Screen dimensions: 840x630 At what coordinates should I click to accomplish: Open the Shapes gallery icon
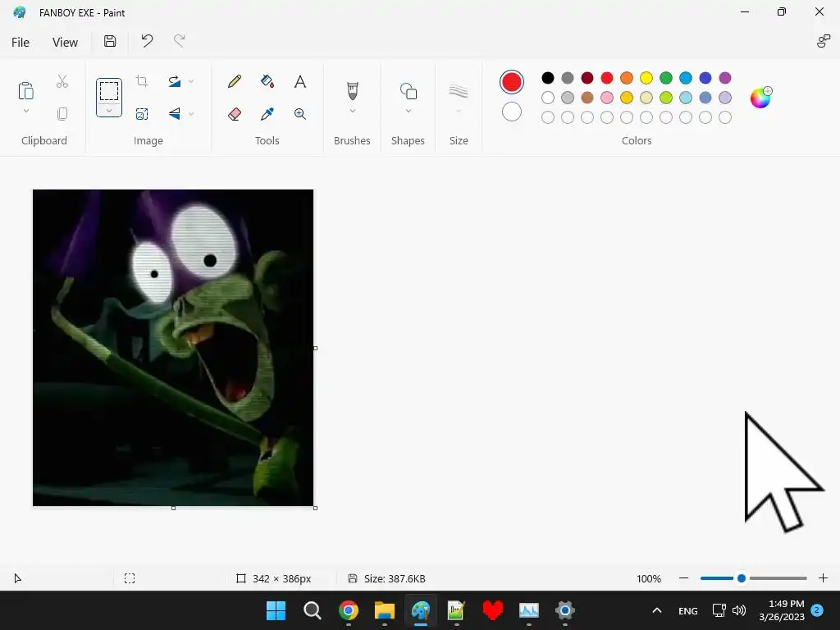409,91
